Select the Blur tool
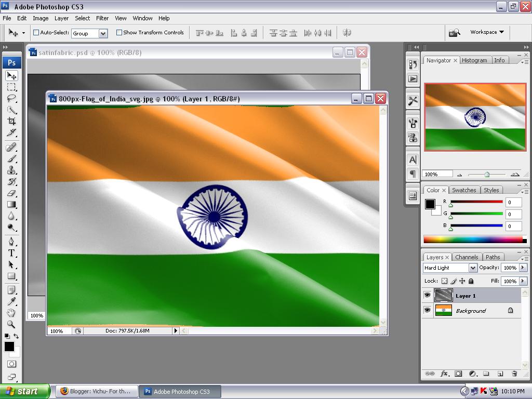The height and width of the screenshot is (399, 532). pyautogui.click(x=11, y=216)
